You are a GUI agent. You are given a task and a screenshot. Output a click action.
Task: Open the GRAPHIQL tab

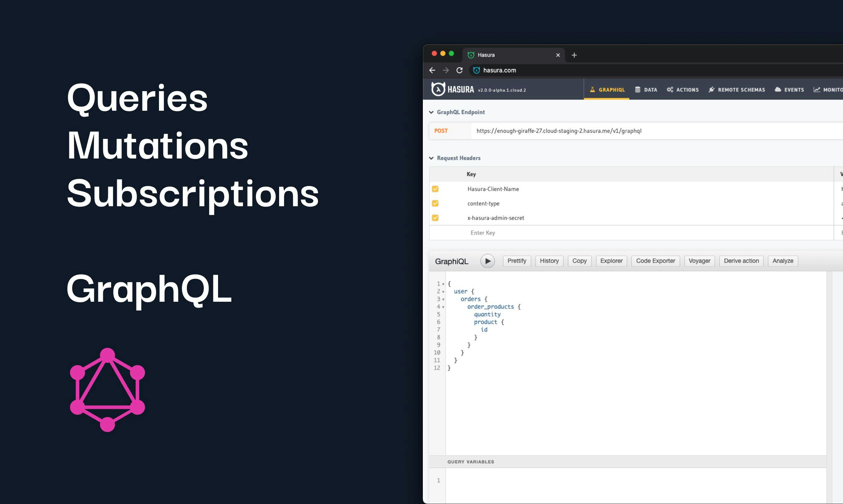607,90
